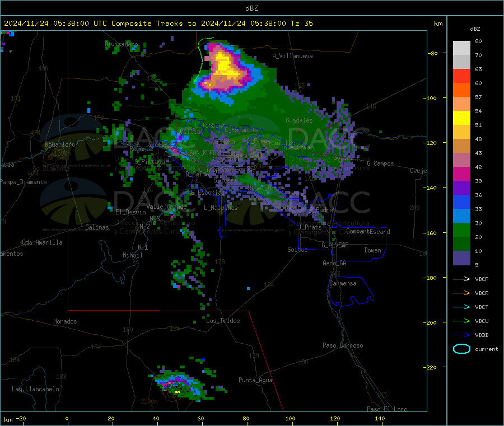Click the cyan 'current' ellipse legend symbol
The height and width of the screenshot is (426, 504).
coord(461,349)
